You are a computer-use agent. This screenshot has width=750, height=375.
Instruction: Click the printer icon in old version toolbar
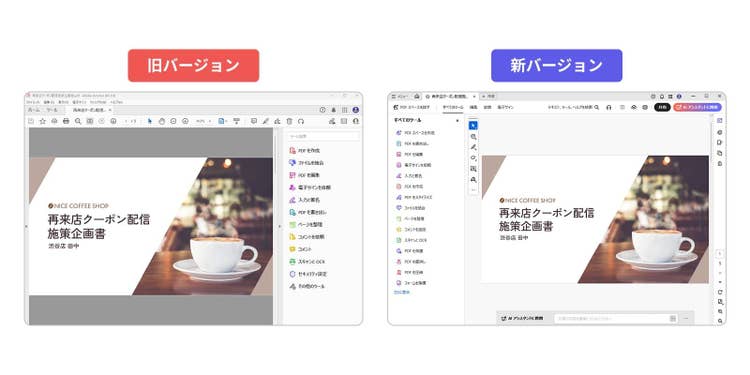pos(66,121)
